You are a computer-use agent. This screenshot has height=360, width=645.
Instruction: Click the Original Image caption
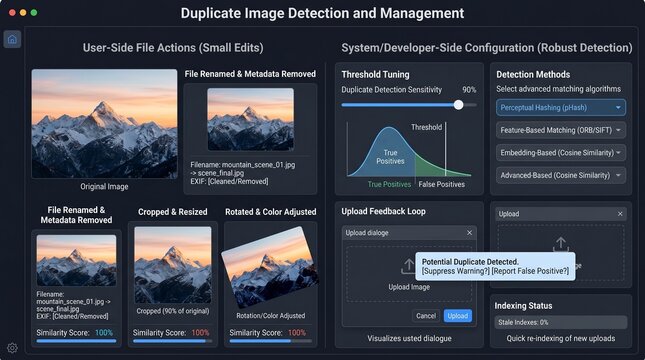(104, 186)
